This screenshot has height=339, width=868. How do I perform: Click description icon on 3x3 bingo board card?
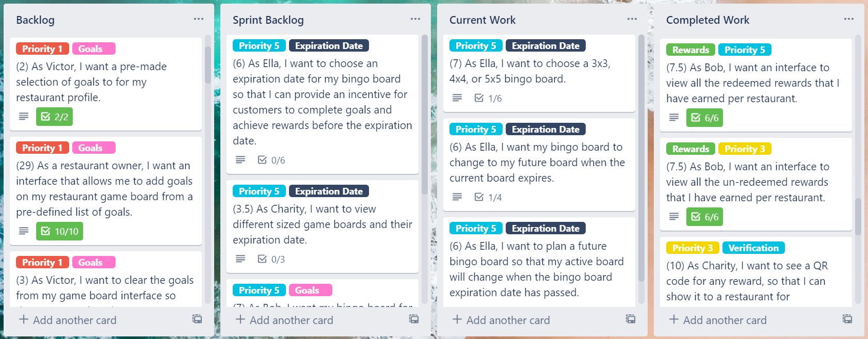[x=457, y=98]
